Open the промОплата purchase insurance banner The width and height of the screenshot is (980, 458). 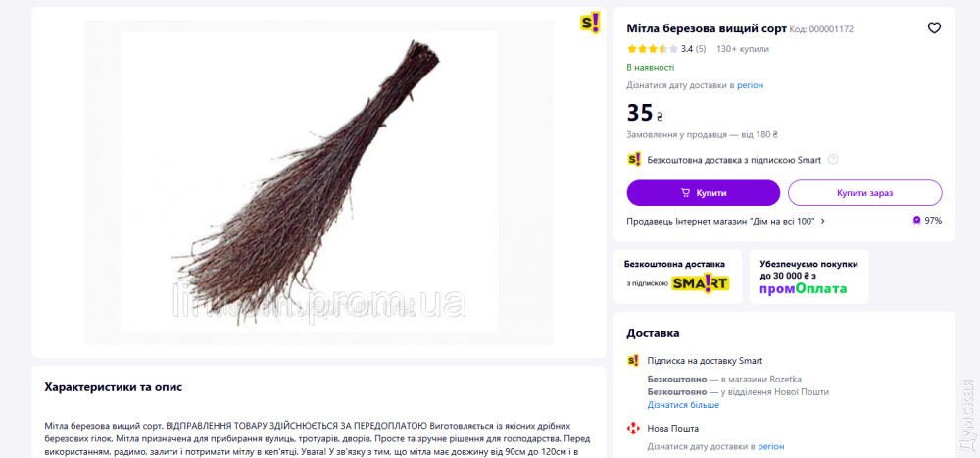pyautogui.click(x=808, y=277)
